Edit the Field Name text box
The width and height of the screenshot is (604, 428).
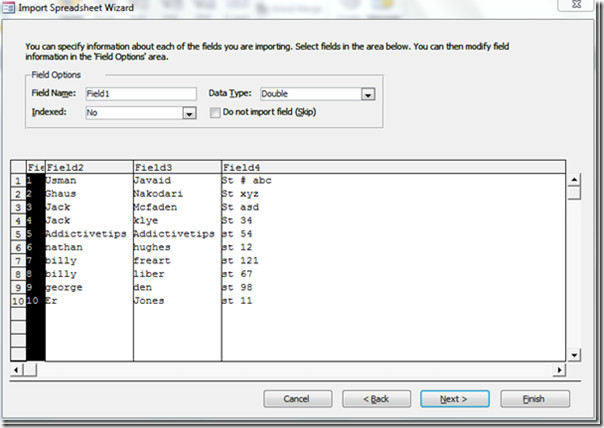pyautogui.click(x=141, y=94)
